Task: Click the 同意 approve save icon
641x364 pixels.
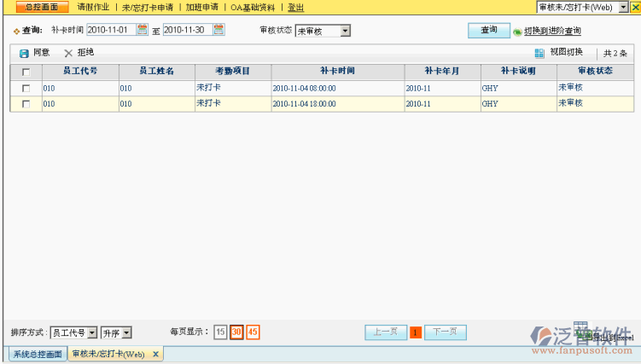Action: coord(24,53)
